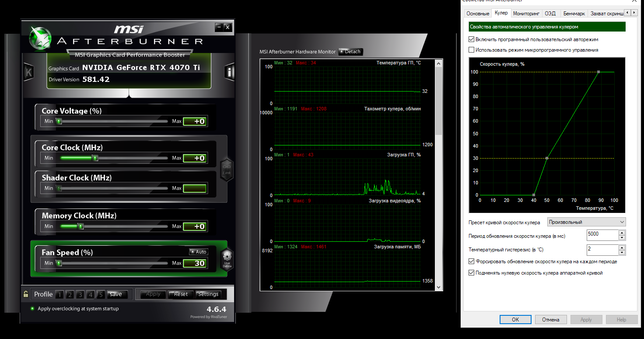Click the Memory Clock value field

pyautogui.click(x=194, y=226)
